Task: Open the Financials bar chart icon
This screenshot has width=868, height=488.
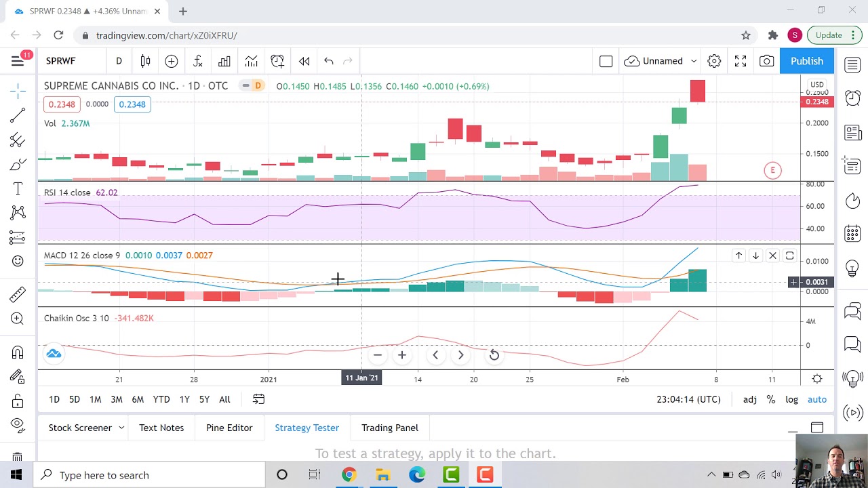Action: click(224, 61)
